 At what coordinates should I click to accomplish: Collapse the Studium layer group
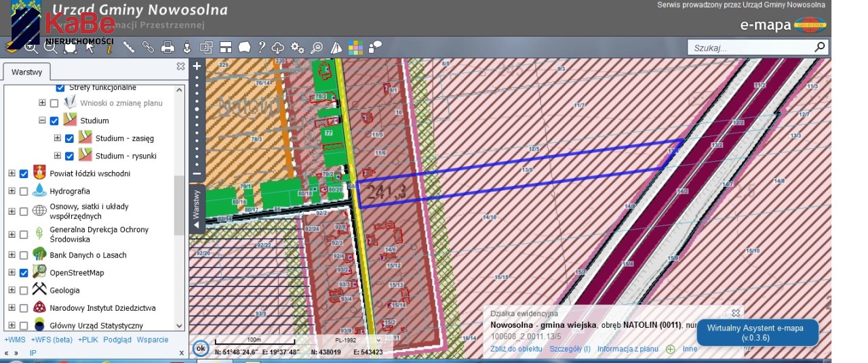[x=42, y=121]
